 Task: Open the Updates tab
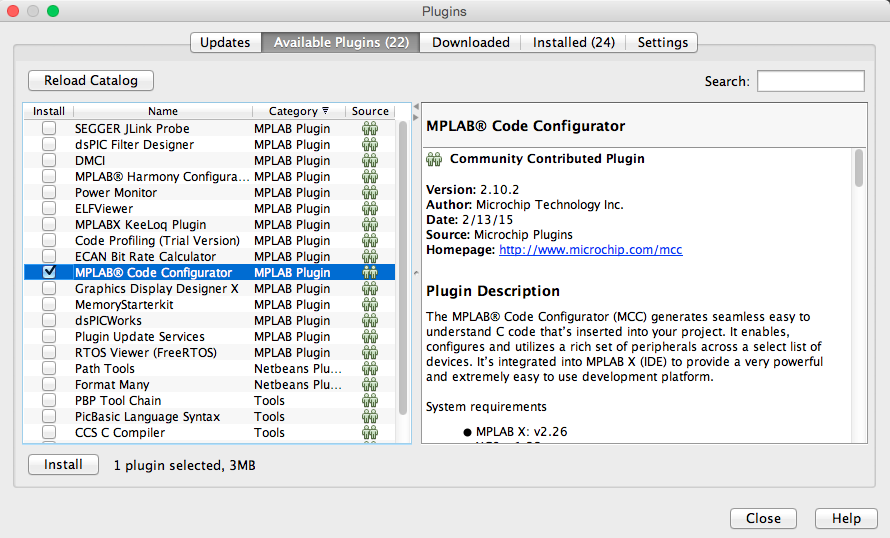click(x=225, y=42)
